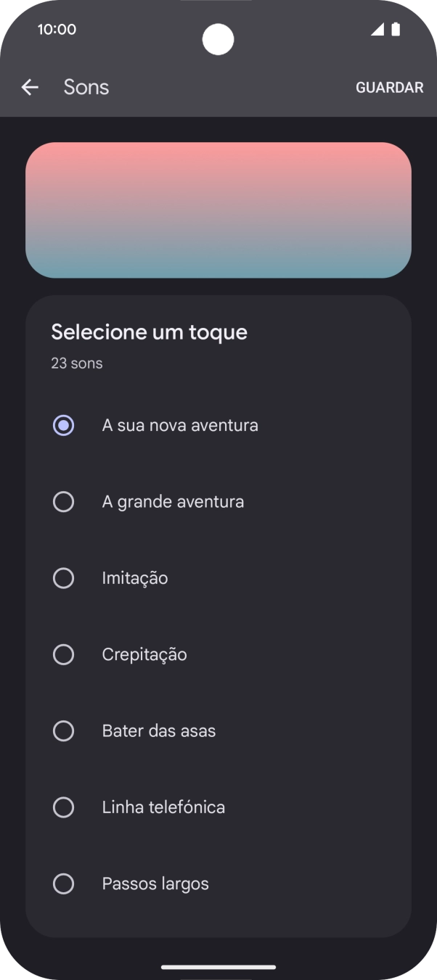437x980 pixels.
Task: Tap the 'Crepitação' label text
Action: (x=144, y=654)
